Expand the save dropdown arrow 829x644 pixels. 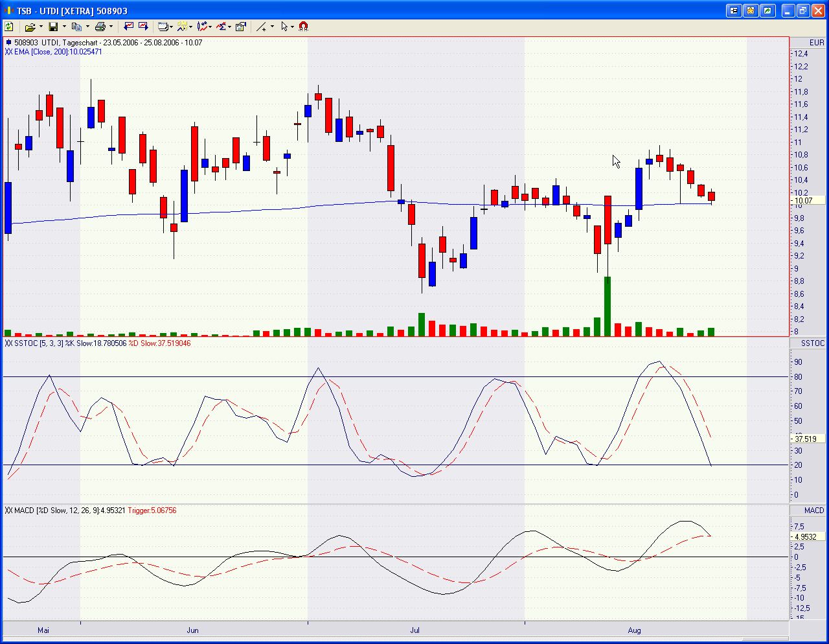pyautogui.click(x=64, y=27)
